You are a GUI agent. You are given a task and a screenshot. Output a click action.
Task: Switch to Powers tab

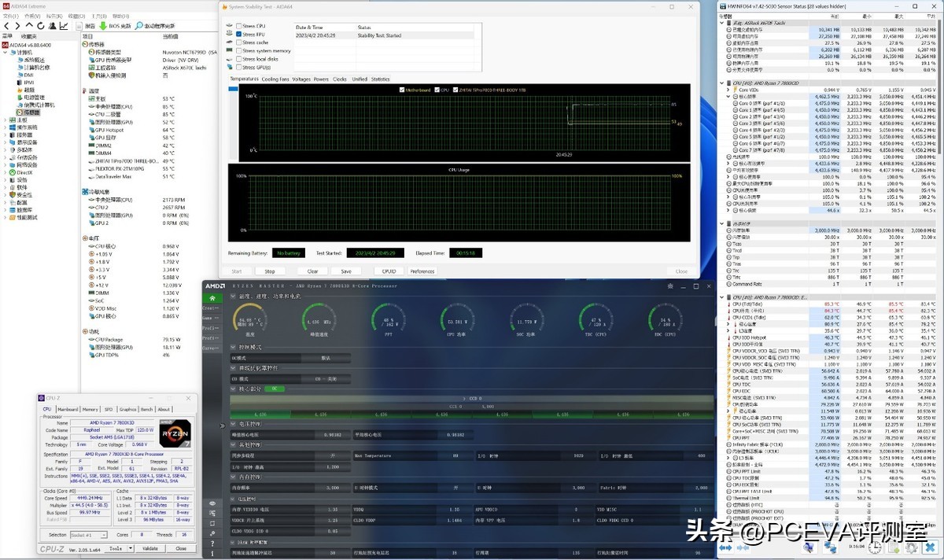tap(321, 79)
